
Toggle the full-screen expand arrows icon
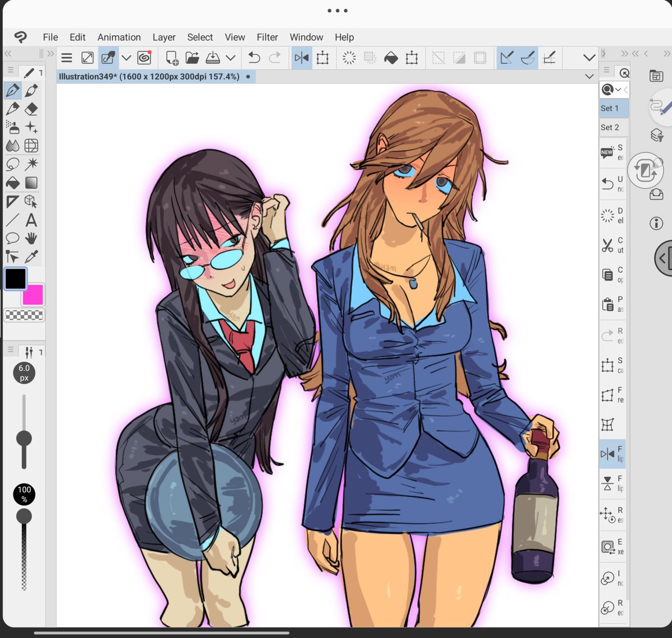click(x=87, y=58)
